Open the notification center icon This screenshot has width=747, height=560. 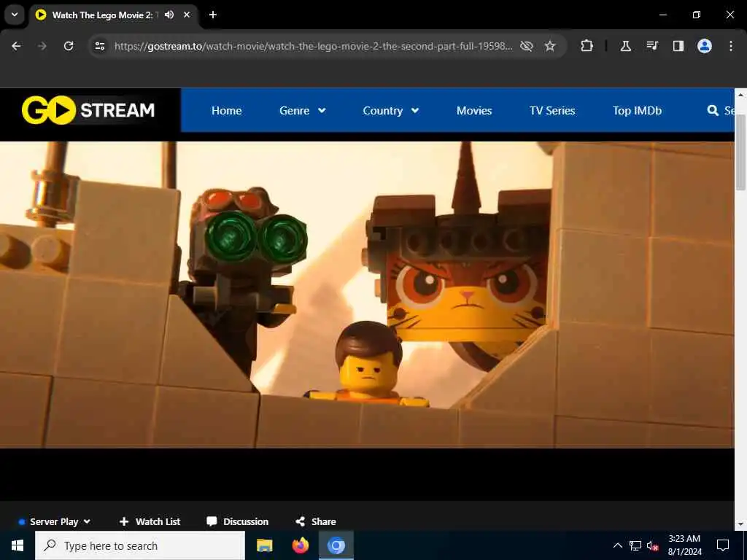723,545
